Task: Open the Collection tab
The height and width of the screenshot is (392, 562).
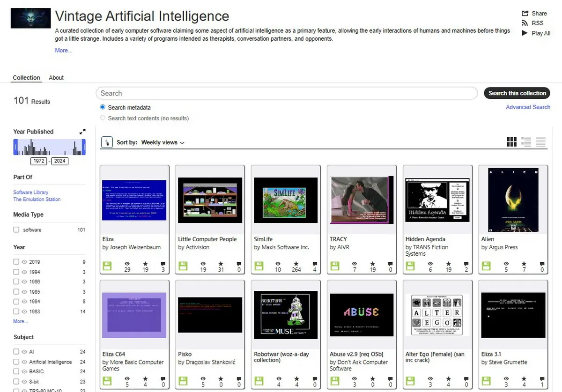Action: coord(26,78)
